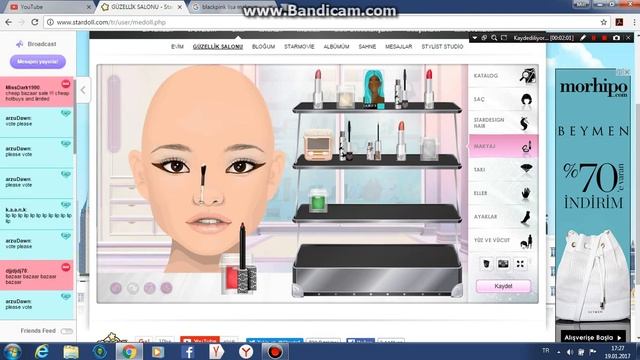The image size is (640, 360).
Task: Click the Bandicam pencil draw icon
Action: pos(583,38)
